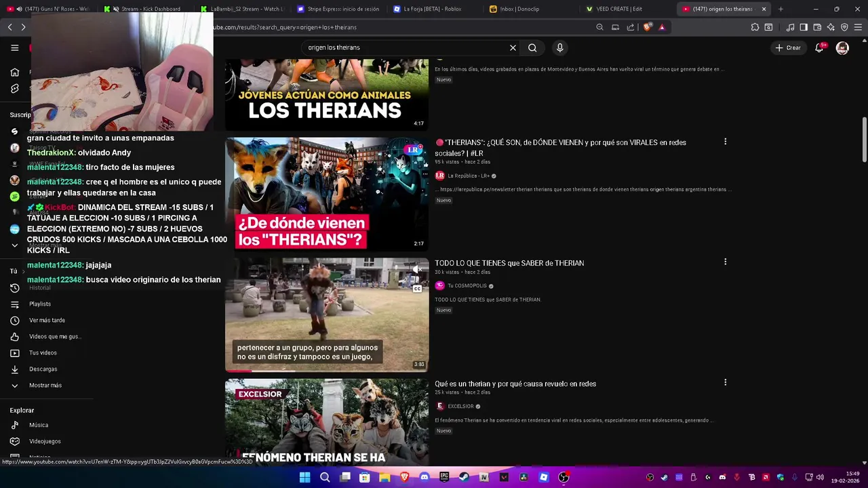Open the Brave Wallet icon
The image size is (868, 488).
click(817, 27)
